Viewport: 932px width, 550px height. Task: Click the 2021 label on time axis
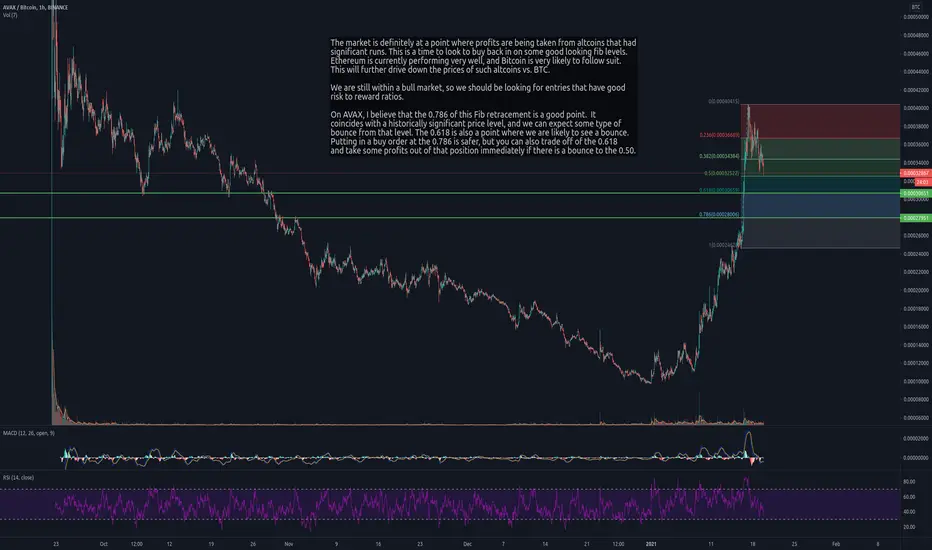click(x=652, y=544)
